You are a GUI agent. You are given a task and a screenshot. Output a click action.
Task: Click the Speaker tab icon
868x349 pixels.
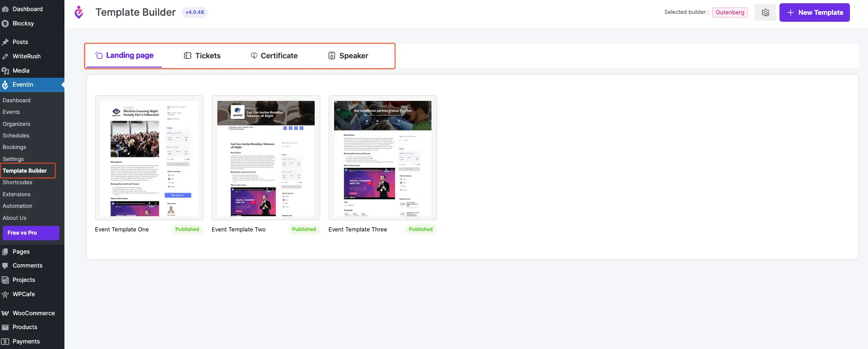332,56
